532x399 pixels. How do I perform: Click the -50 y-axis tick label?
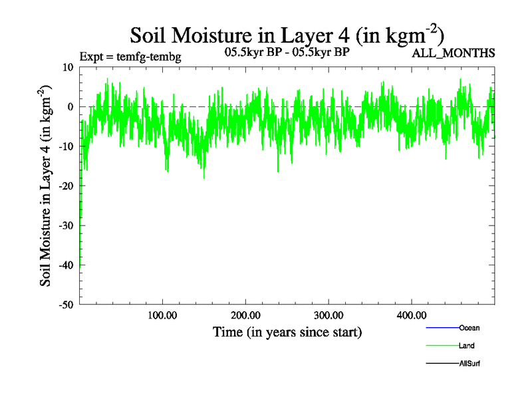click(x=65, y=305)
